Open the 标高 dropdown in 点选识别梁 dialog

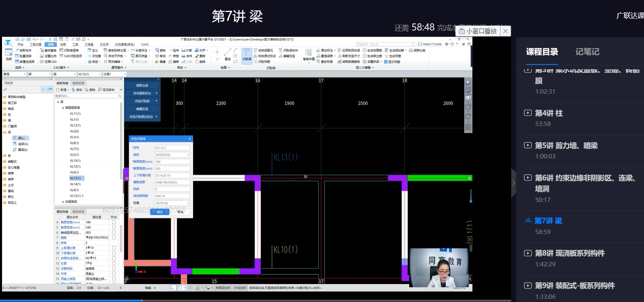pyautogui.click(x=172, y=203)
